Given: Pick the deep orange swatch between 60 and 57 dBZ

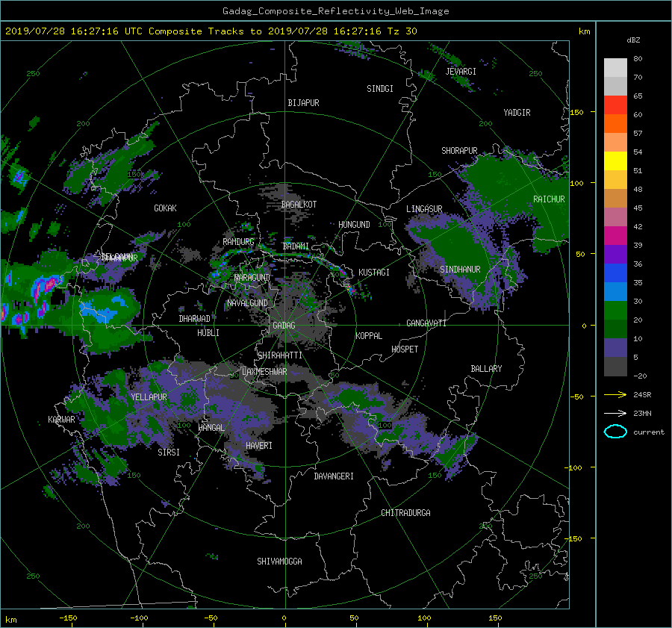Looking at the screenshot, I should point(615,123).
